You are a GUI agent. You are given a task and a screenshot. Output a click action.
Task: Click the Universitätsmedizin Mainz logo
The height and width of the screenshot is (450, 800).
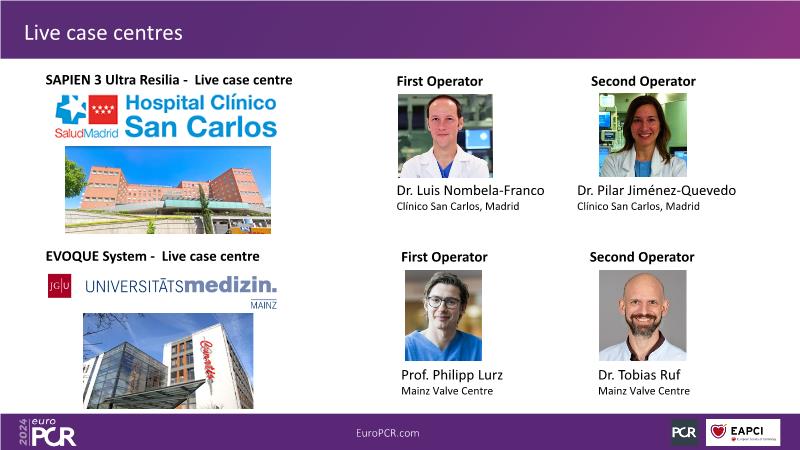[181, 288]
